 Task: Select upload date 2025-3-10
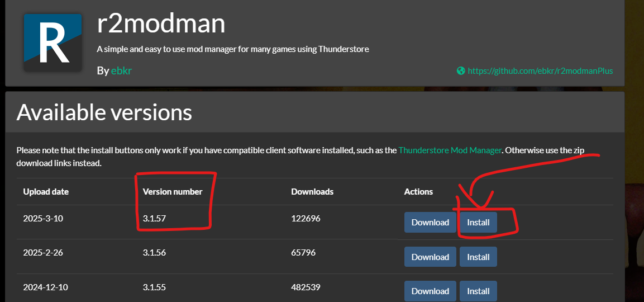pos(43,219)
